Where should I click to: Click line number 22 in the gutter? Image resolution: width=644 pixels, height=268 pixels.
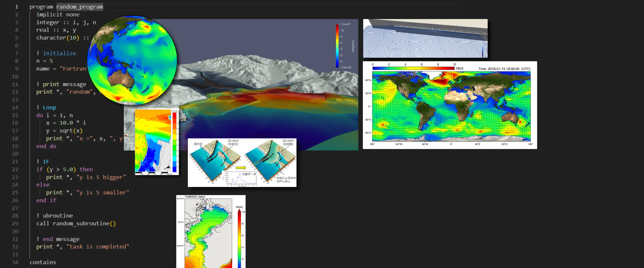[x=15, y=169]
